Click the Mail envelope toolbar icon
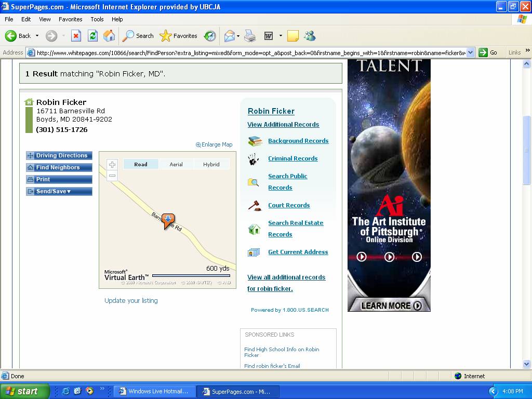The width and height of the screenshot is (532, 399). [230, 36]
